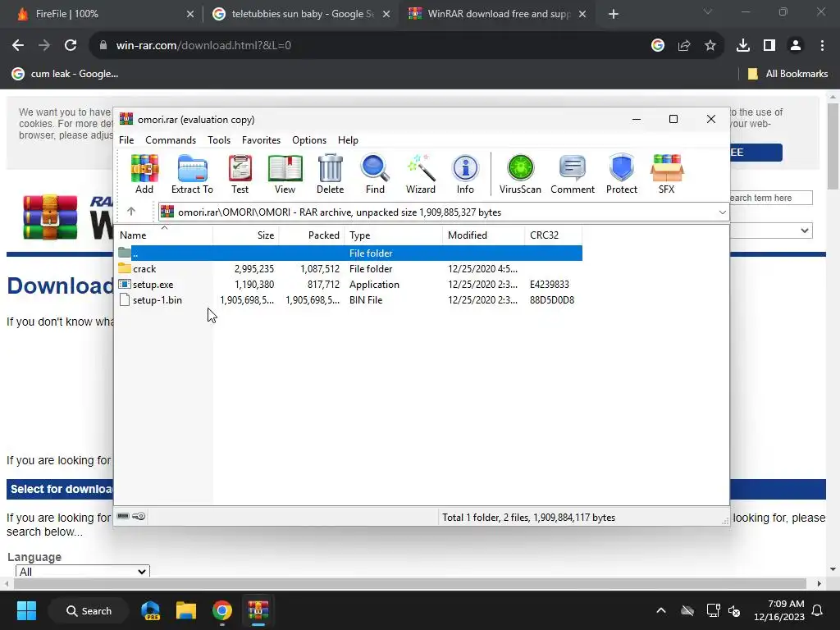Open clock and date in taskbar
Screen dimensions: 840x630
tap(779, 610)
